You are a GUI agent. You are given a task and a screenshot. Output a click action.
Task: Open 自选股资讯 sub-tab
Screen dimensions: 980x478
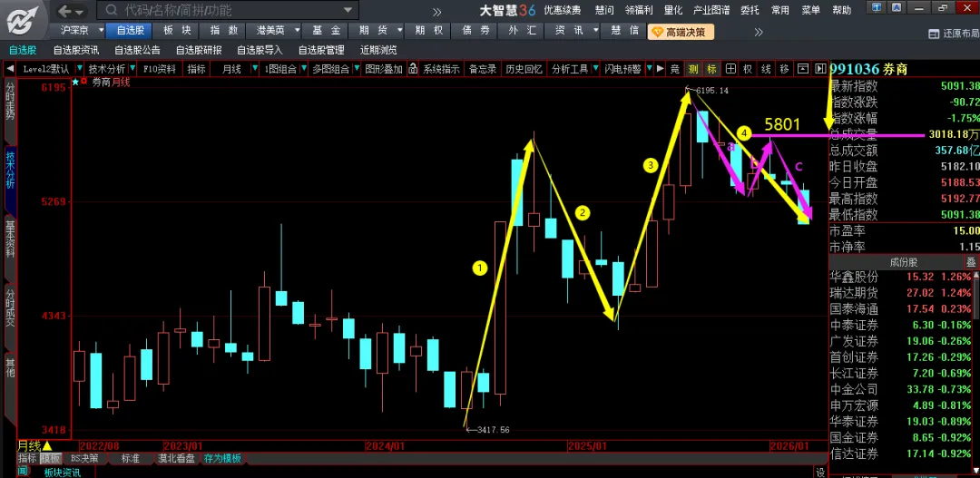[x=76, y=51]
